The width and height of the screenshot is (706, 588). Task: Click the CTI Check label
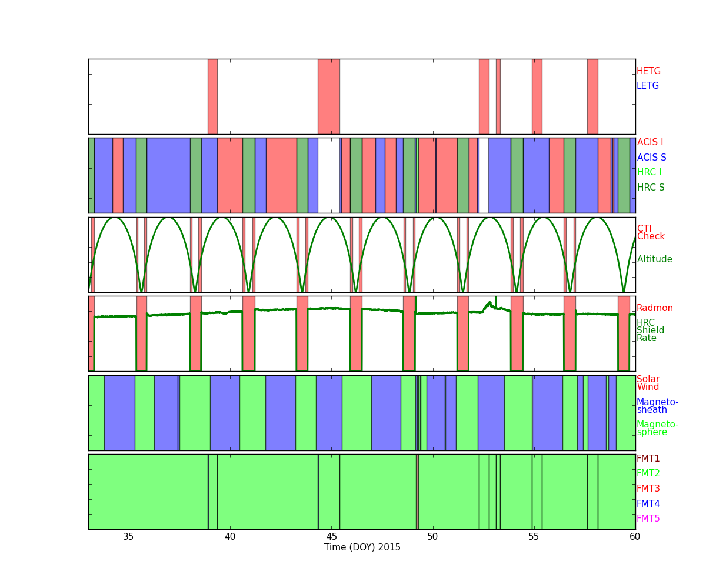pos(651,233)
